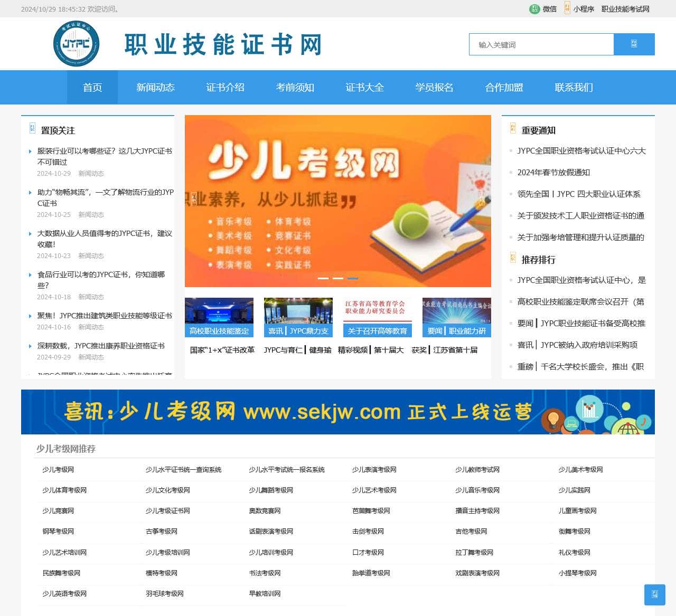This screenshot has width=676, height=616.
Task: Open the 高校职业技能鉴定 thumbnail
Action: 219,317
